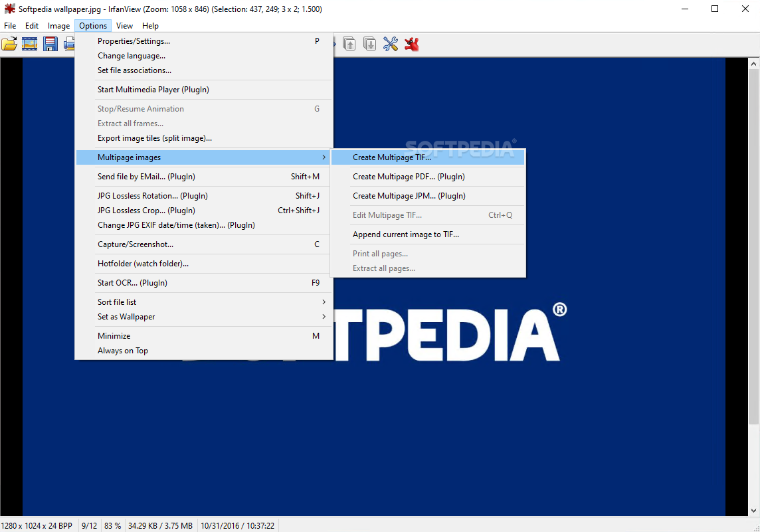Image resolution: width=760 pixels, height=532 pixels.
Task: Select Send file by EMail... (PlugIn)
Action: pos(204,177)
